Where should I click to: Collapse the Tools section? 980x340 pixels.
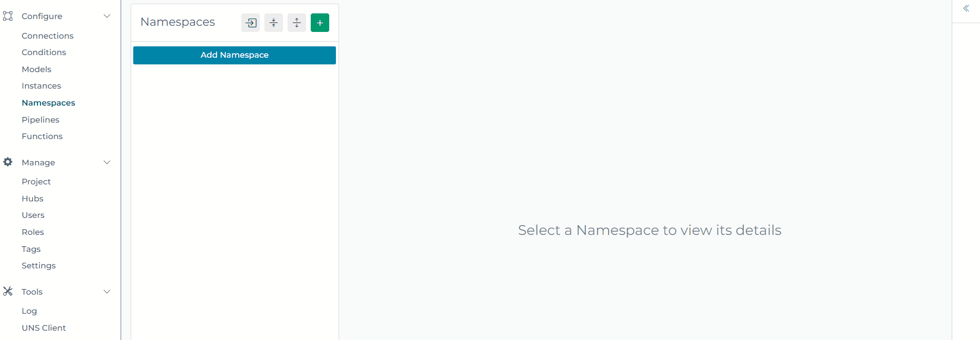click(107, 292)
